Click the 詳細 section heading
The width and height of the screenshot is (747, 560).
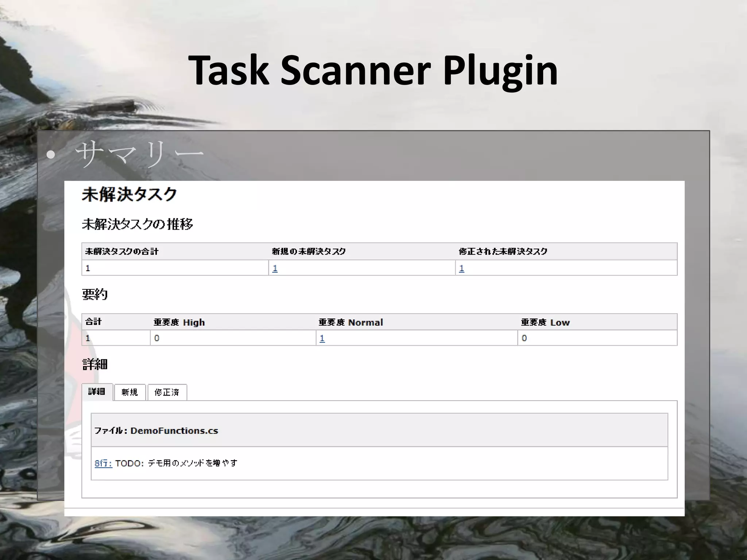(x=95, y=364)
